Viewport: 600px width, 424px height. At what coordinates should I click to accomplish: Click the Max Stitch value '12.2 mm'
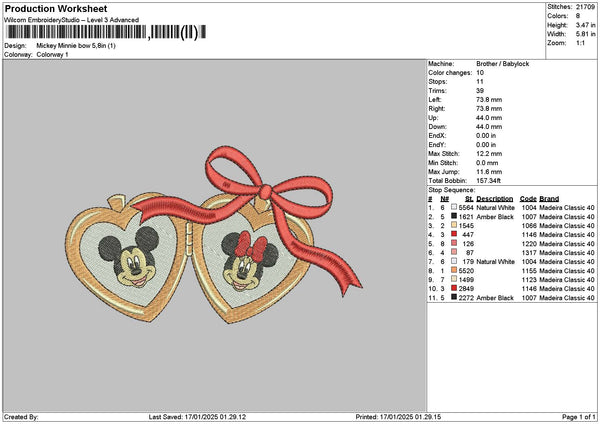coord(489,154)
